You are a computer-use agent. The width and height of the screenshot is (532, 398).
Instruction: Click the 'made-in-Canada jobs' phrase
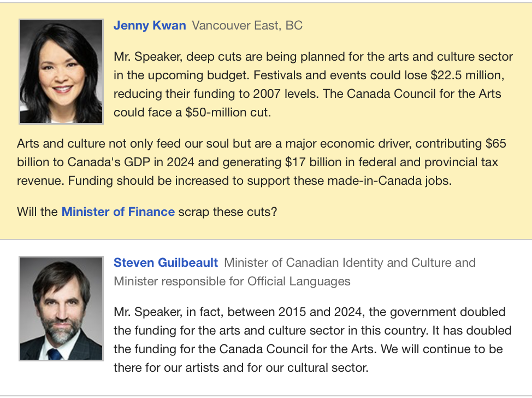pos(395,181)
